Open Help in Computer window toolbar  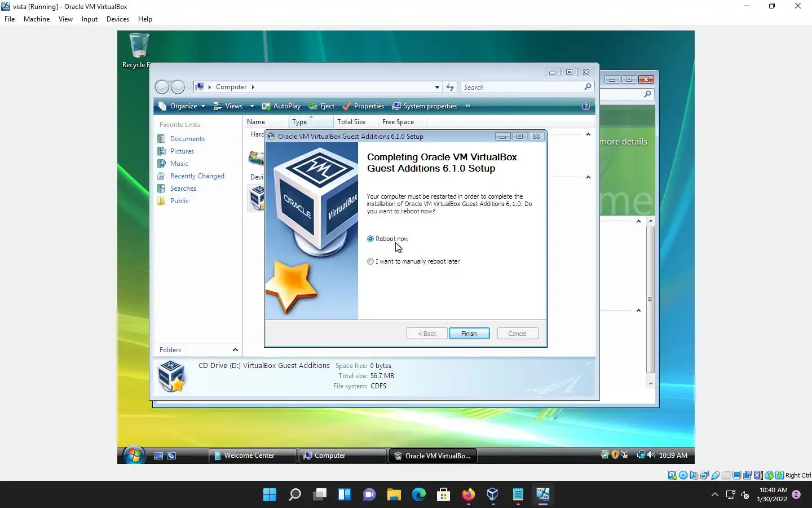tap(585, 106)
